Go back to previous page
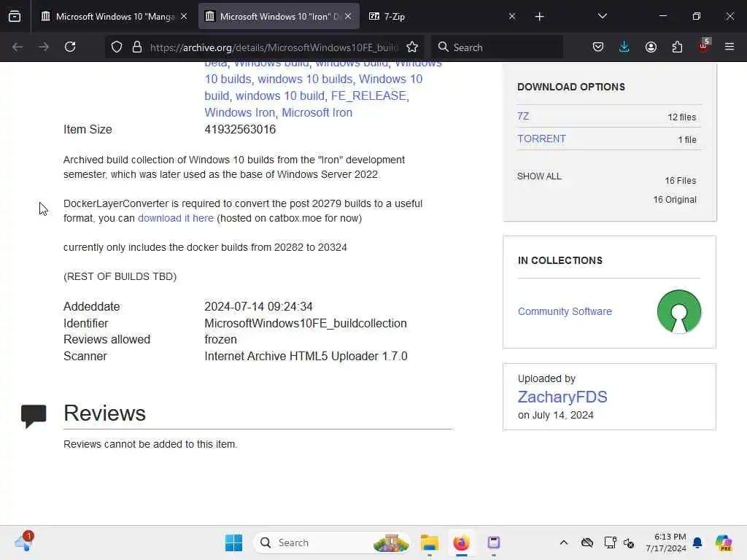 tap(18, 47)
